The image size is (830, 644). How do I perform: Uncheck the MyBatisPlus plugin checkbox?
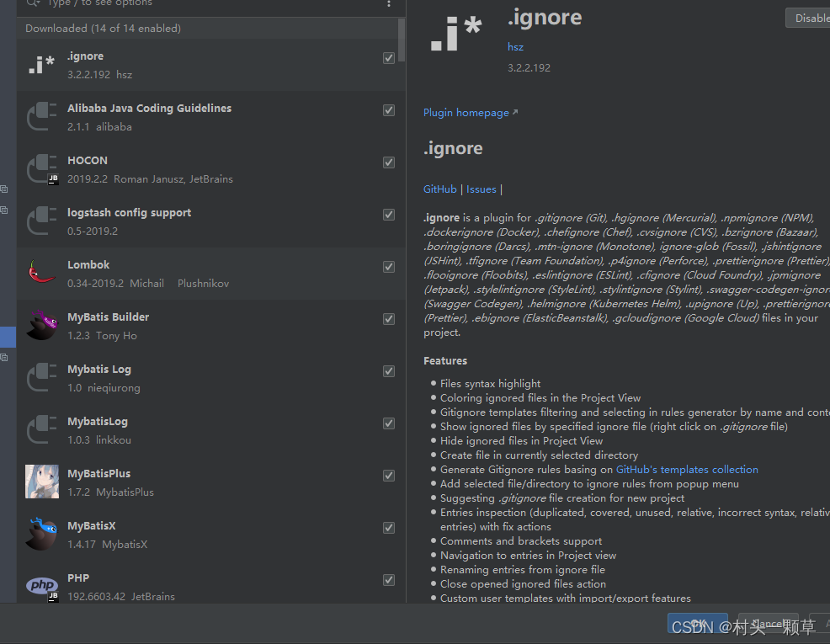389,475
